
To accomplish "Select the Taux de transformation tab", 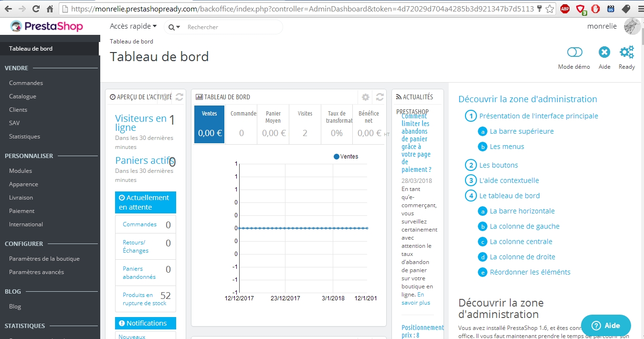I will pos(337,124).
